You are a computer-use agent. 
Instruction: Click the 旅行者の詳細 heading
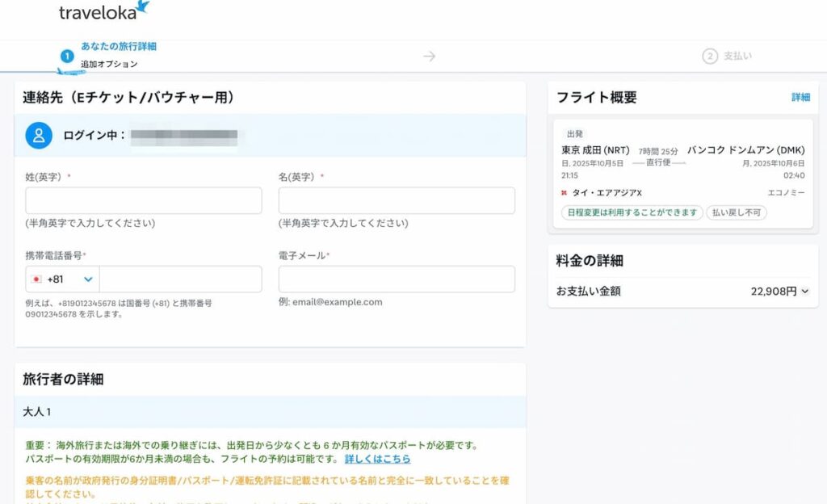click(x=63, y=379)
